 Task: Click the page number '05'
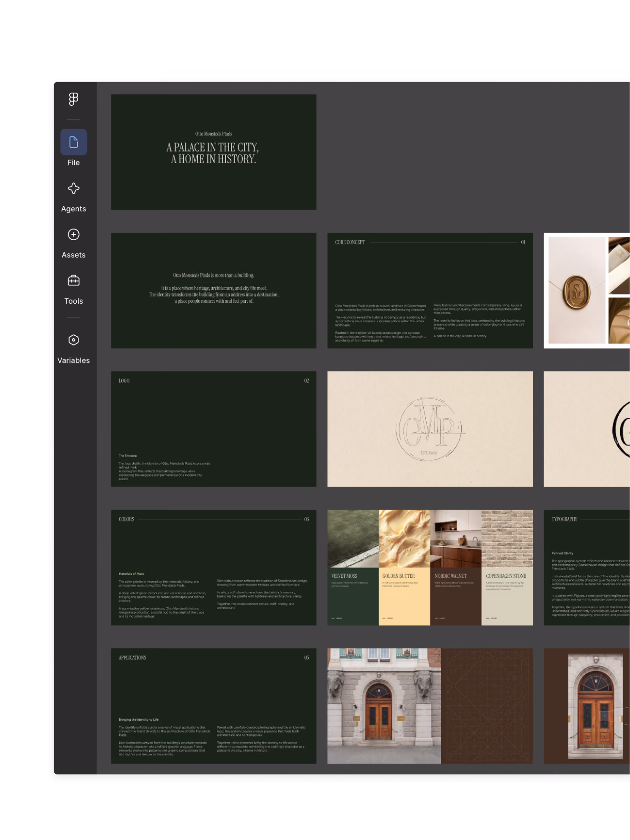point(307,658)
